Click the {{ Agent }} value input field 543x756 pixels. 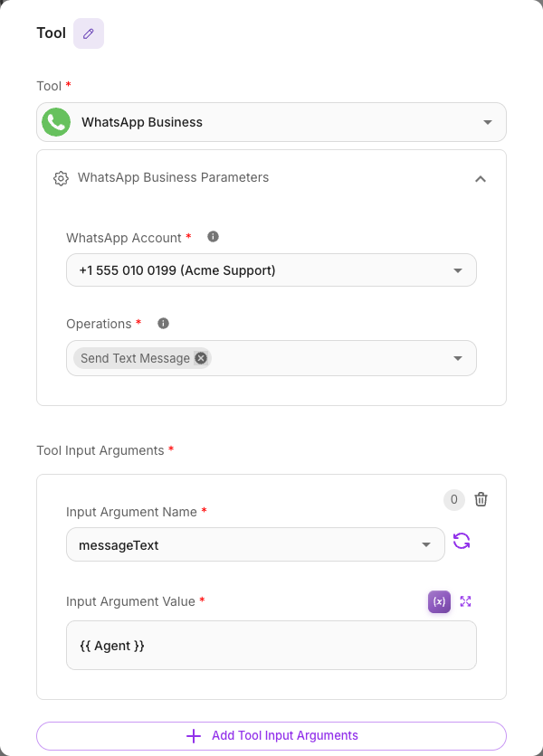point(271,645)
